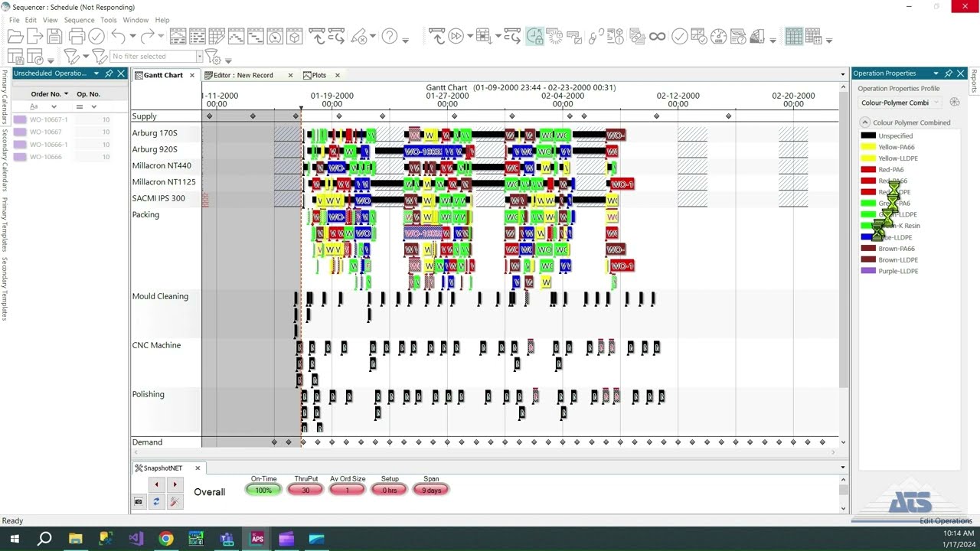980x551 pixels.
Task: Open the Sequence menu
Action: 80,20
